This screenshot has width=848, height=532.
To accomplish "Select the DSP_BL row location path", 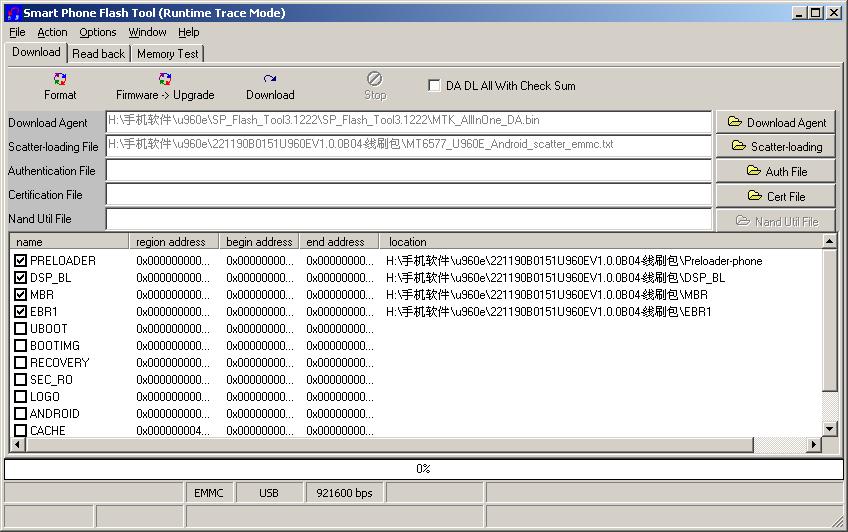I will (555, 278).
